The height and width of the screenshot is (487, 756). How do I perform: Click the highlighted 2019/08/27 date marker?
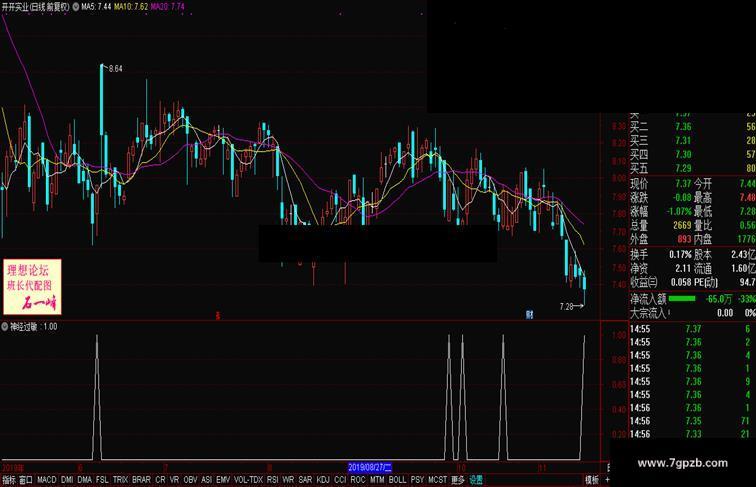click(370, 467)
